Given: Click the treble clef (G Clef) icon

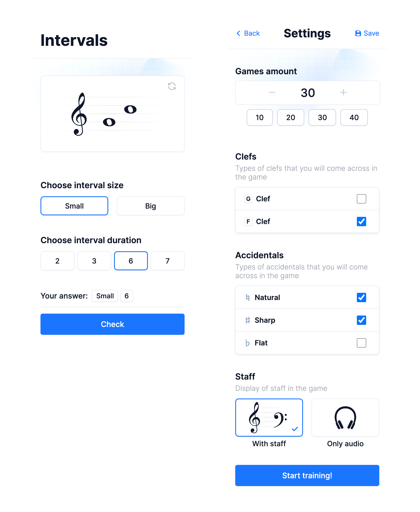Looking at the screenshot, I should tap(248, 198).
